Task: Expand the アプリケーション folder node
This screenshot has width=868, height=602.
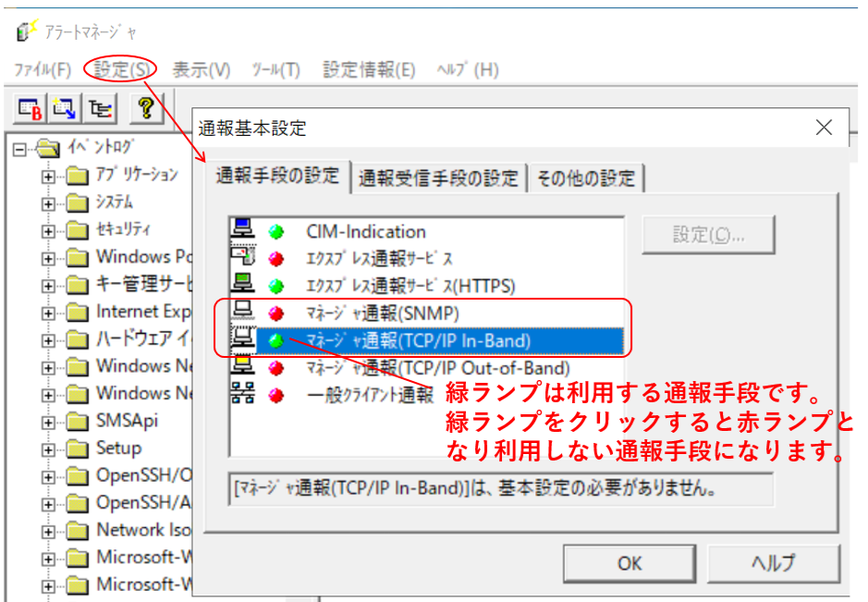Action: 48,176
